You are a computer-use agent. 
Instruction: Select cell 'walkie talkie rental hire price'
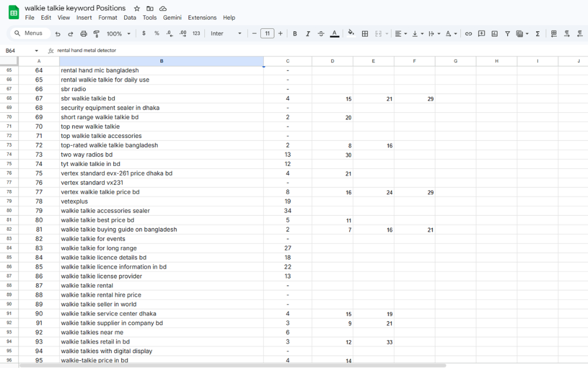pos(101,295)
